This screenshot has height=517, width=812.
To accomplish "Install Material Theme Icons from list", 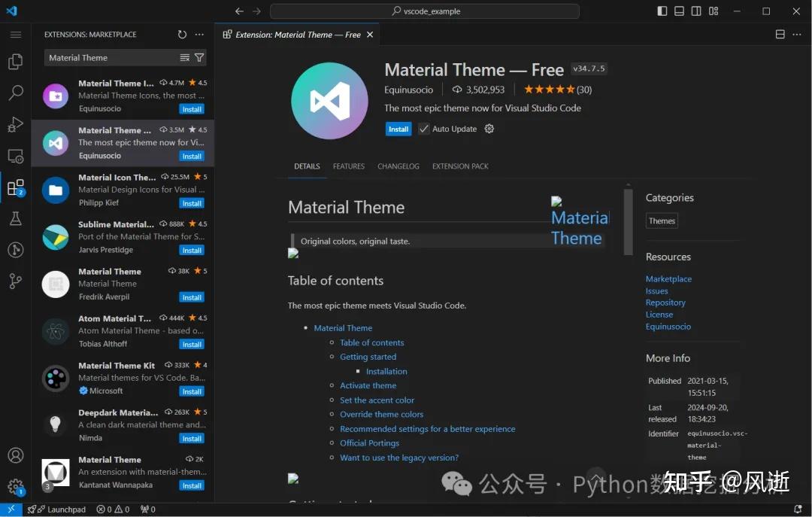I will 192,109.
